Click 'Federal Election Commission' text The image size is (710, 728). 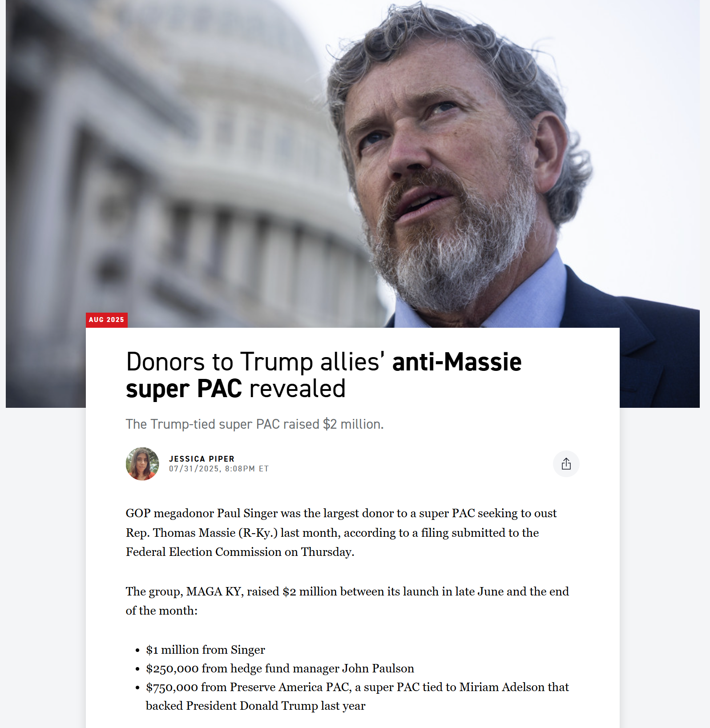(204, 552)
